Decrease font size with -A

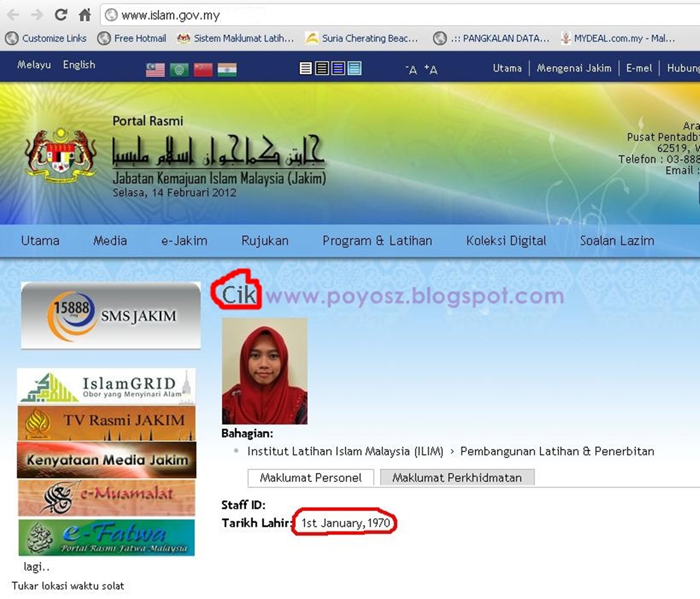(x=411, y=69)
